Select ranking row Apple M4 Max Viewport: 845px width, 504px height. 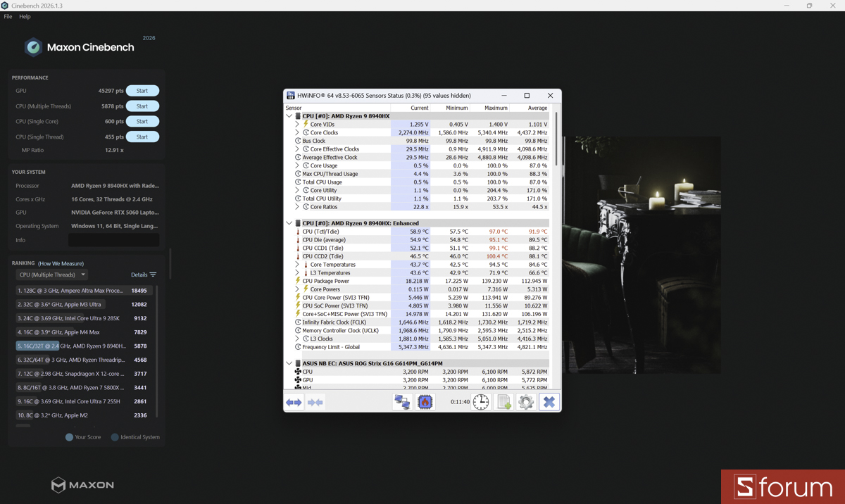click(82, 332)
